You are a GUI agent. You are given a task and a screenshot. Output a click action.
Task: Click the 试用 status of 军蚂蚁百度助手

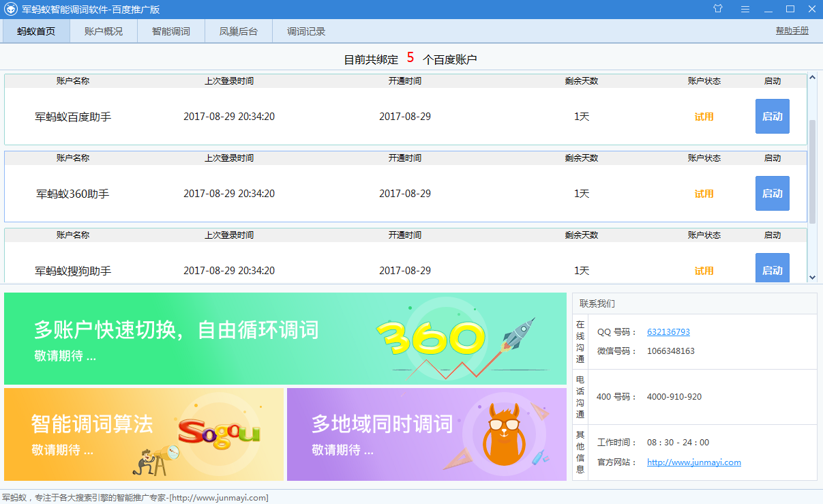coord(704,117)
